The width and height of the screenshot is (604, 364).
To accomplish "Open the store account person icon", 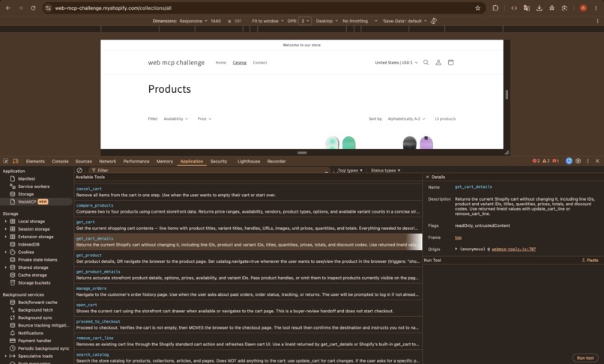I will (x=438, y=62).
